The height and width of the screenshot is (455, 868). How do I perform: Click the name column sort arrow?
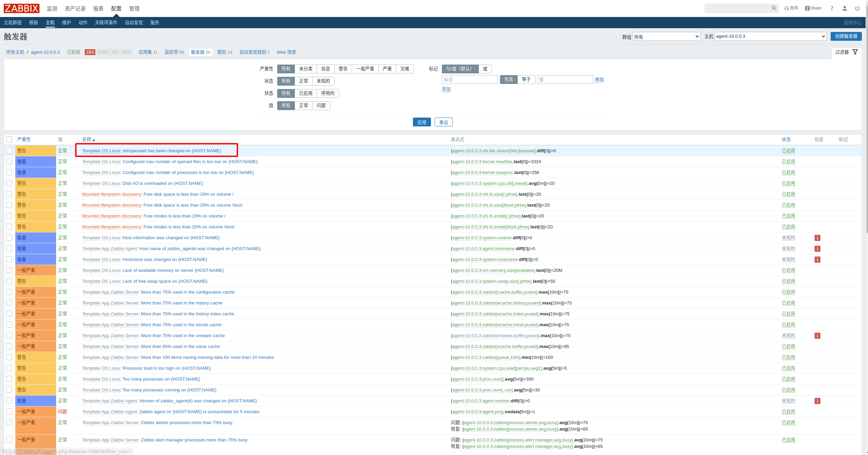point(94,140)
